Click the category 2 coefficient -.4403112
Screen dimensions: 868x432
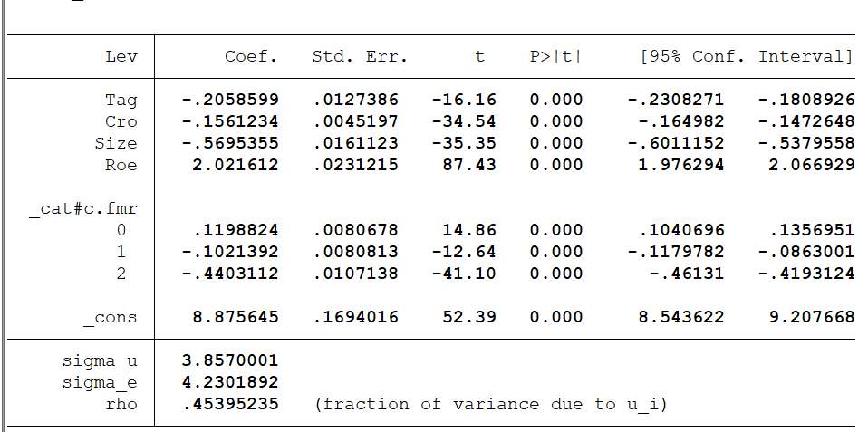tap(230, 274)
